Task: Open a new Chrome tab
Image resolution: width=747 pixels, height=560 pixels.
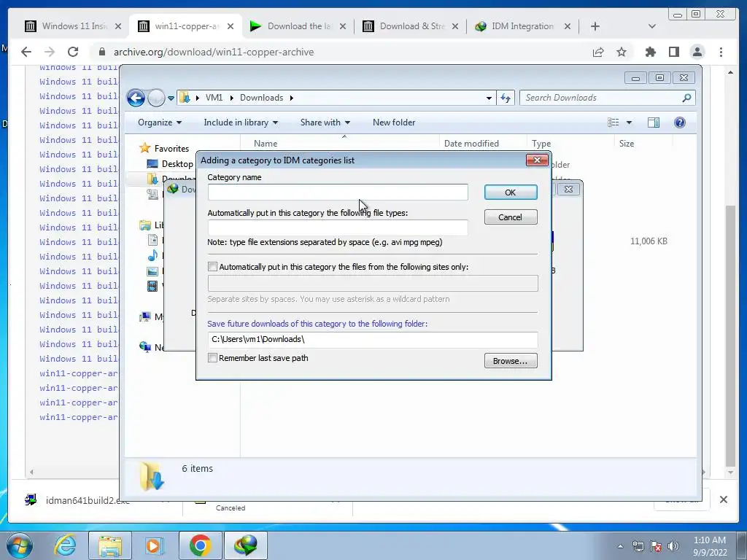Action: (x=595, y=26)
